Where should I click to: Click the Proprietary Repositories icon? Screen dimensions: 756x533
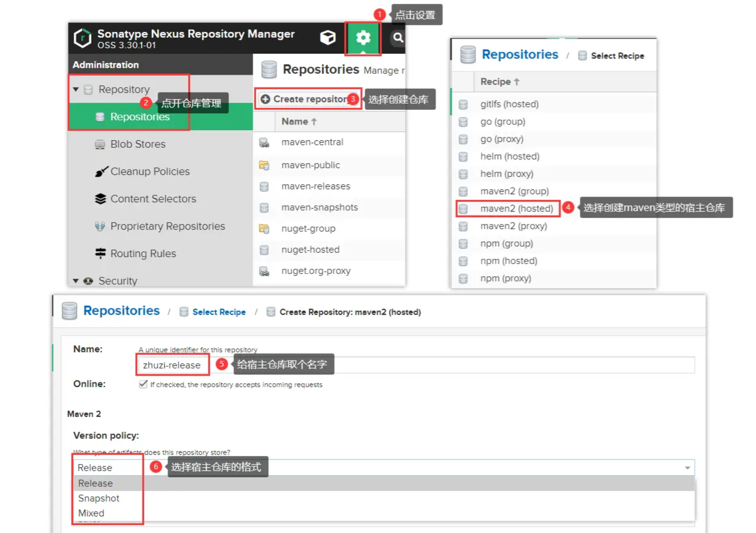coord(100,226)
